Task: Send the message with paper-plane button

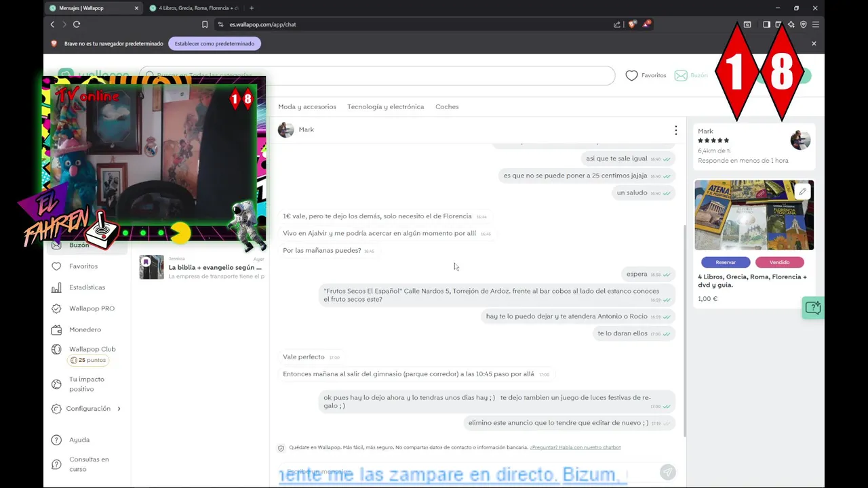Action: click(x=667, y=472)
